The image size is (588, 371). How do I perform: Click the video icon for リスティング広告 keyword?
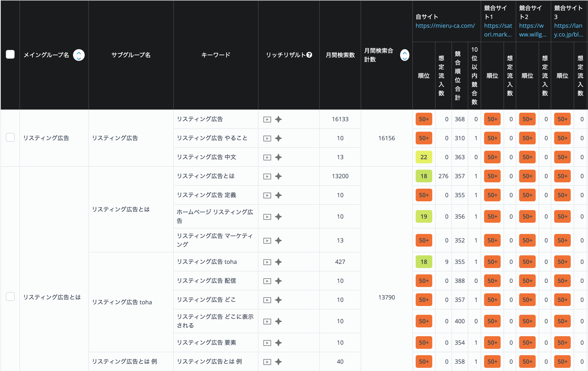click(267, 120)
